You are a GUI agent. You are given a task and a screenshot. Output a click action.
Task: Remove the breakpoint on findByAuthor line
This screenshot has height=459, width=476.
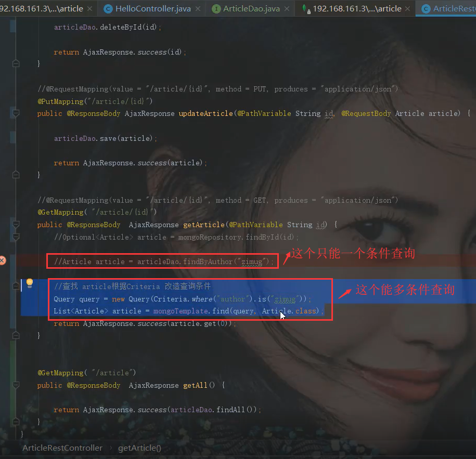[3, 260]
